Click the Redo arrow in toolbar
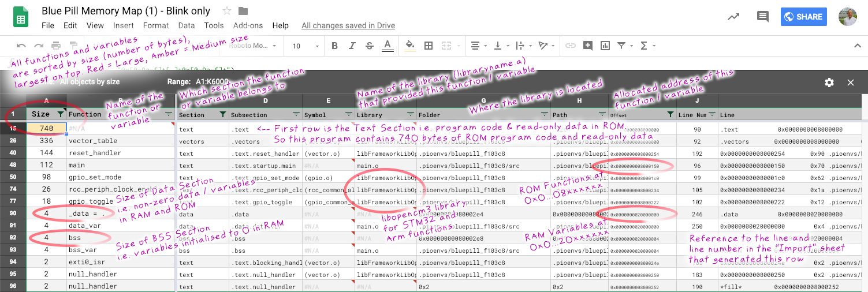The width and height of the screenshot is (868, 292). 39,46
